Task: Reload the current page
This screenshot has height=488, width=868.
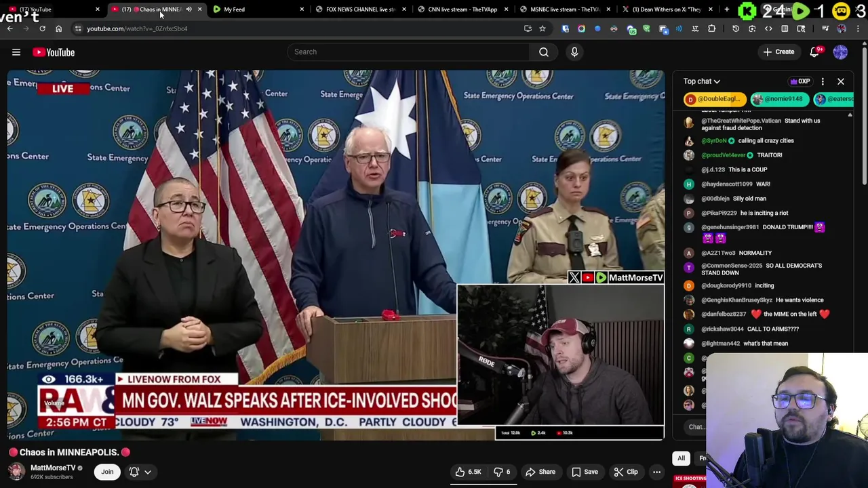Action: point(42,28)
